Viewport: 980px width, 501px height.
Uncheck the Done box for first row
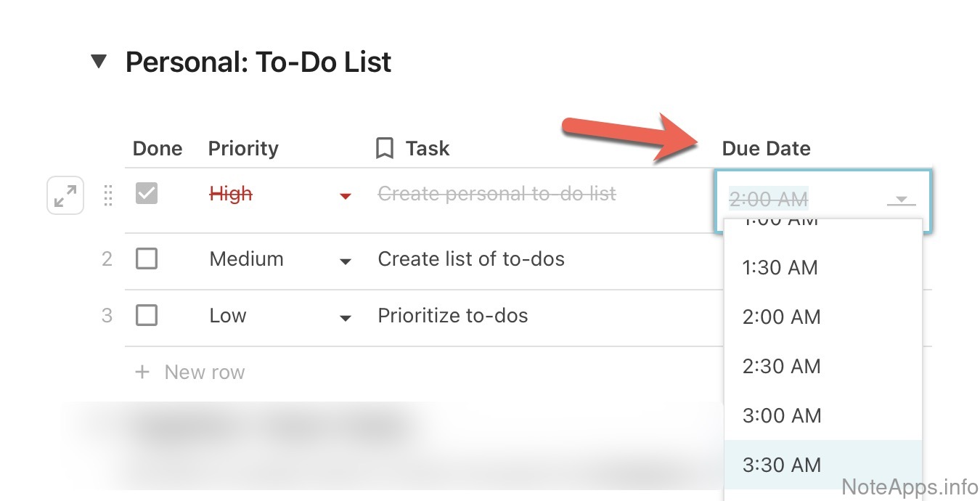pos(147,194)
